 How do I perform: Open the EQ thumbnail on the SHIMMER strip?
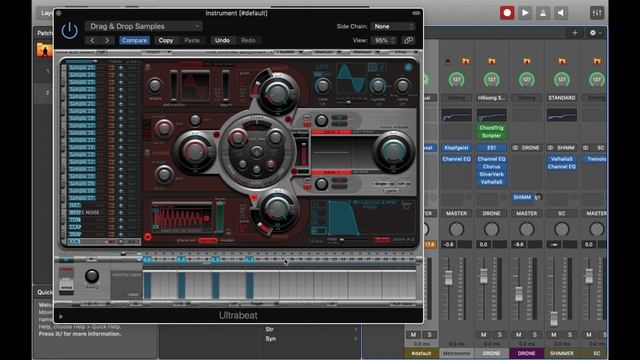point(562,116)
